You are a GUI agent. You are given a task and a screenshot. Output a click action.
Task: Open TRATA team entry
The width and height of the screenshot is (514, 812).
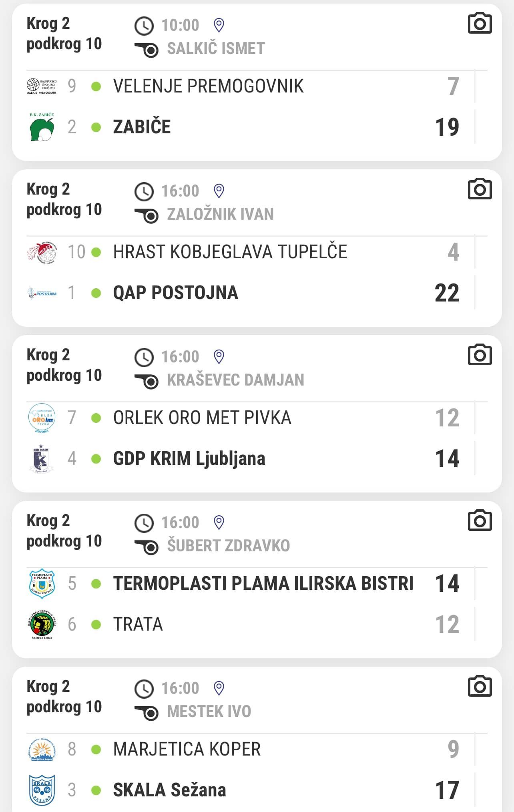tap(138, 624)
